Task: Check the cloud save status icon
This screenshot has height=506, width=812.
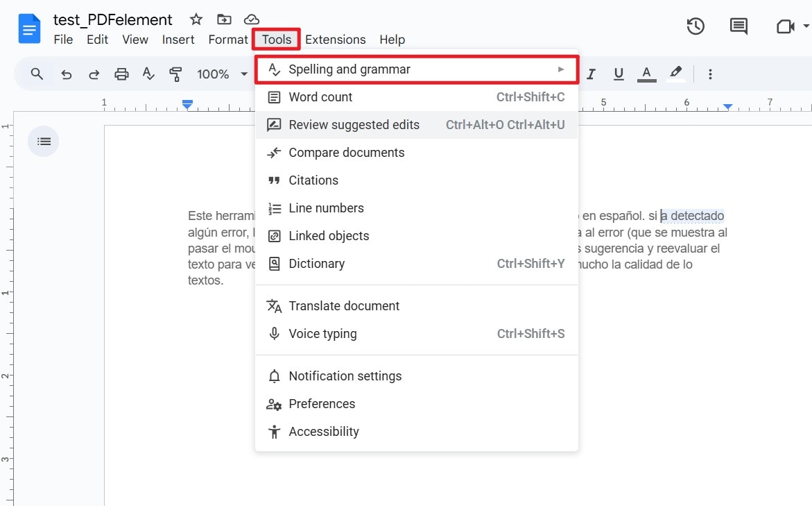Action: pos(252,19)
